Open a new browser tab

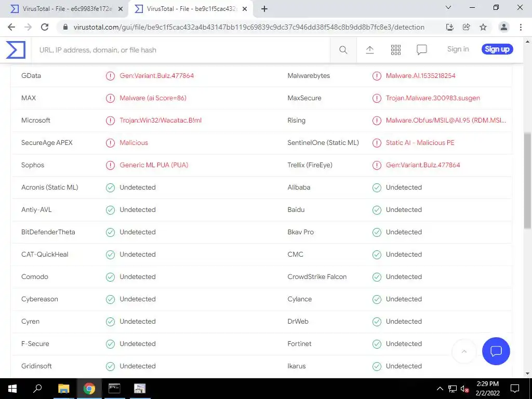click(x=264, y=9)
